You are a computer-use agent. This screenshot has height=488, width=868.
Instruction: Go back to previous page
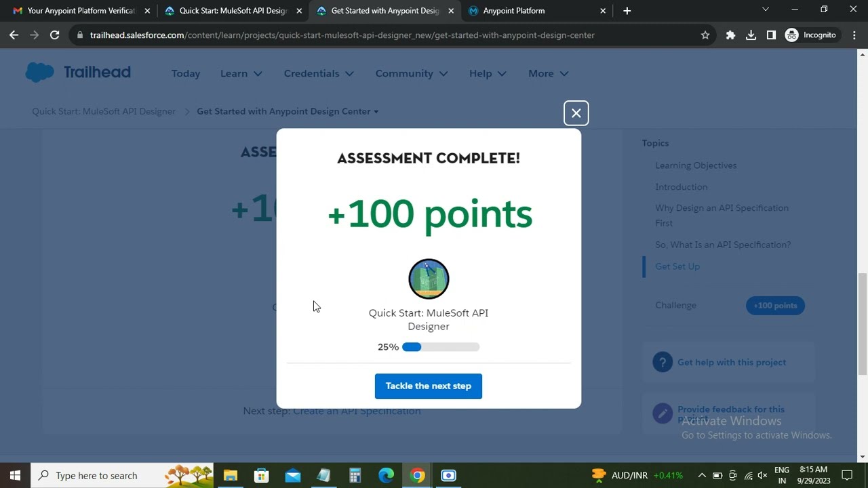[14, 35]
